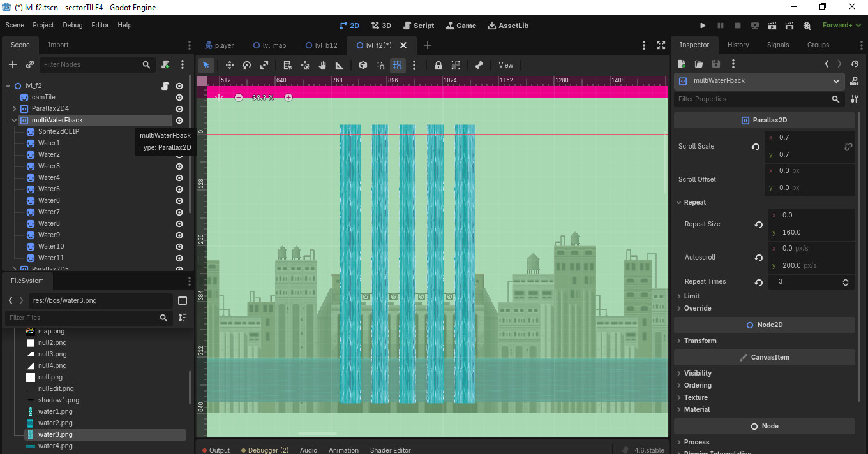Screen dimensions: 868x454
Task: Toggle grid snapping in viewport toolbar
Action: [x=398, y=65]
